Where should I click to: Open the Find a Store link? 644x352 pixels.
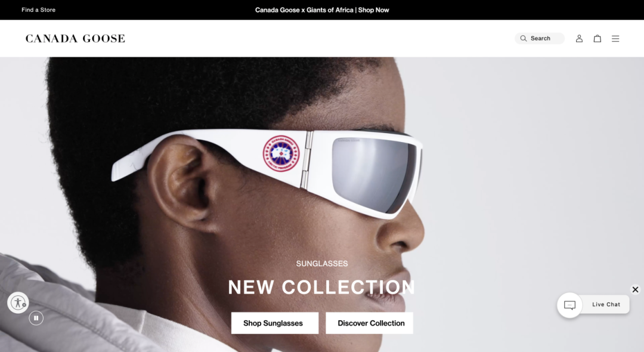(38, 10)
